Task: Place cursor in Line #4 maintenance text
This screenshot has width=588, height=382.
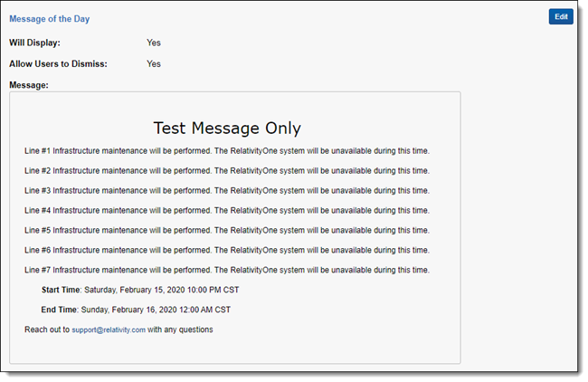Action: [226, 210]
